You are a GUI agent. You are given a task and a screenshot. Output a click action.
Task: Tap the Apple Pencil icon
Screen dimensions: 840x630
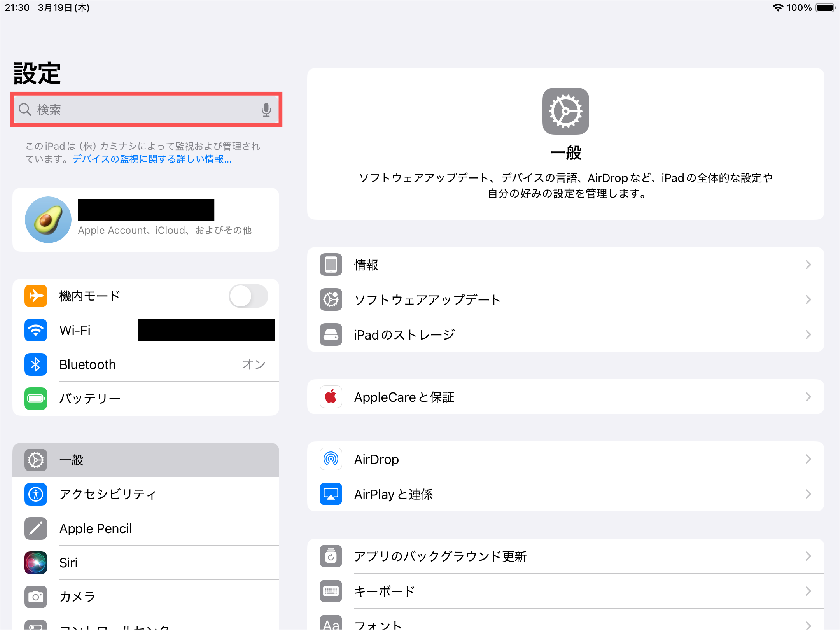point(36,528)
